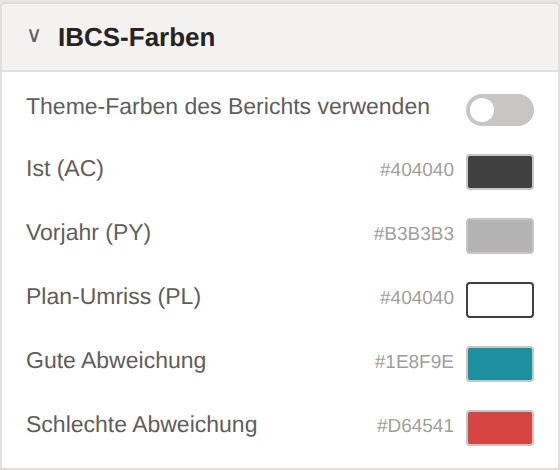
Task: Open the Vorjahr (PY) light gray swatch
Action: (x=500, y=236)
